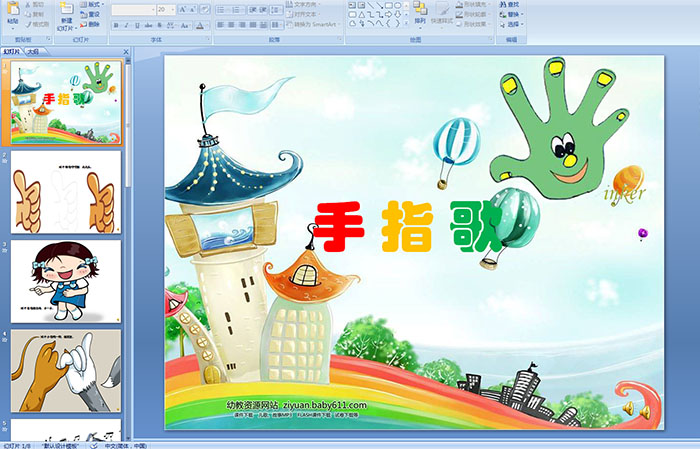
Task: Expand the Select (选择) dropdown
Action: pos(512,24)
